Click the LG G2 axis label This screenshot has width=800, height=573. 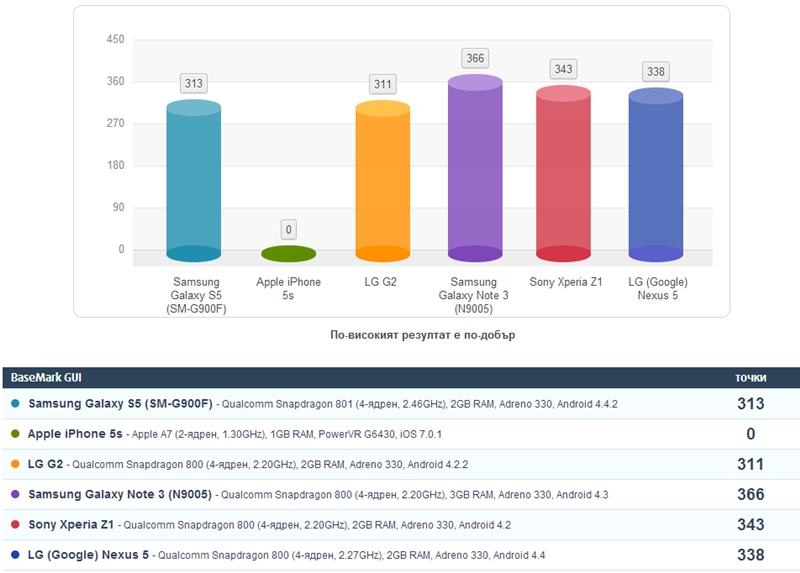pos(381,282)
